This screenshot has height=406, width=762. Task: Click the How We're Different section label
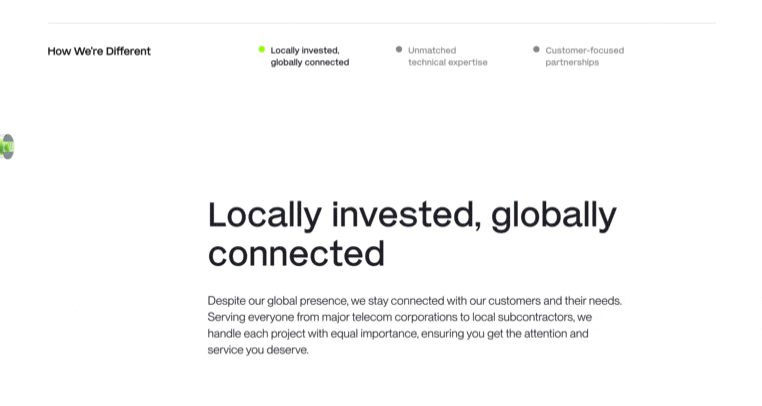pos(99,51)
